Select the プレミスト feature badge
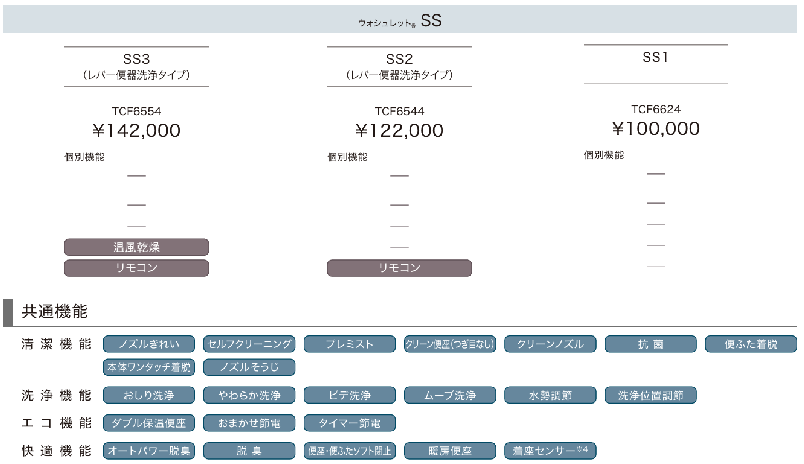Screen dimensions: 804x464 (350, 344)
